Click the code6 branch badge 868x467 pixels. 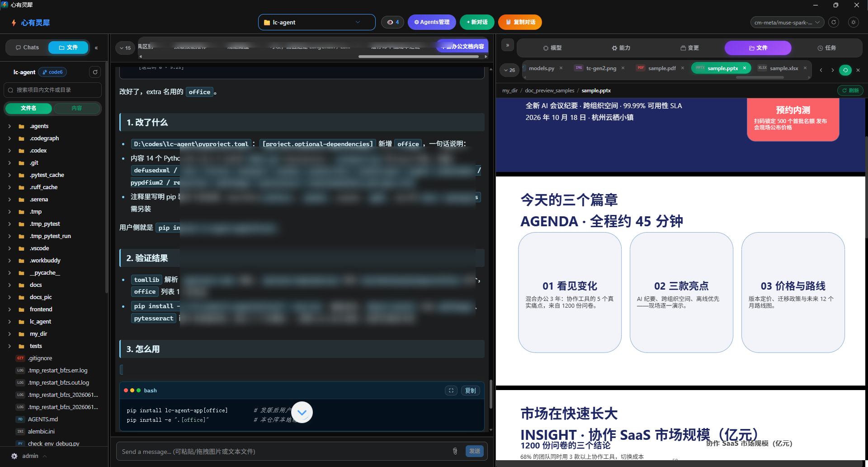click(53, 72)
